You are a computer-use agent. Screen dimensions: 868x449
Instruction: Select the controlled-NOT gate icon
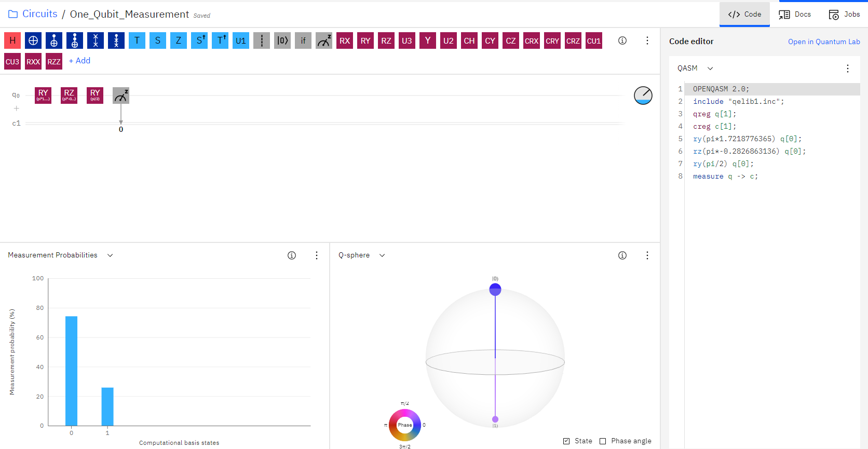click(x=54, y=40)
